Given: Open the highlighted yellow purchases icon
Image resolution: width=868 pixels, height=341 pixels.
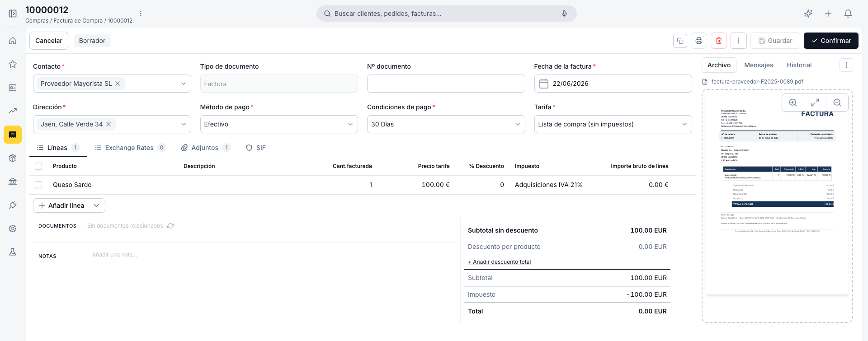Looking at the screenshot, I should [13, 135].
